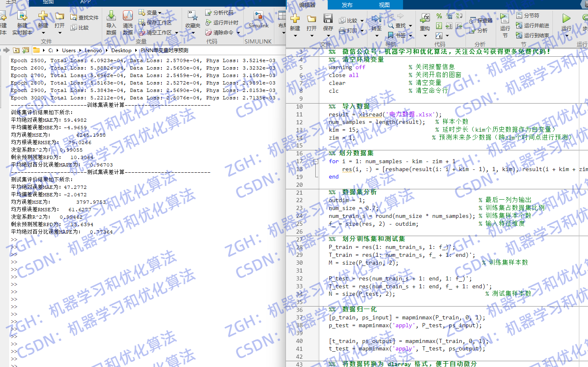Screen dimensions: 588x367
Task: Click the Clean Data (清洗数据) icon
Action: click(x=127, y=17)
